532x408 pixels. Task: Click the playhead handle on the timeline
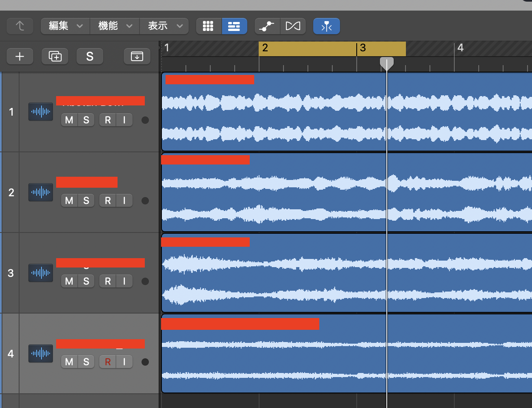coord(386,63)
